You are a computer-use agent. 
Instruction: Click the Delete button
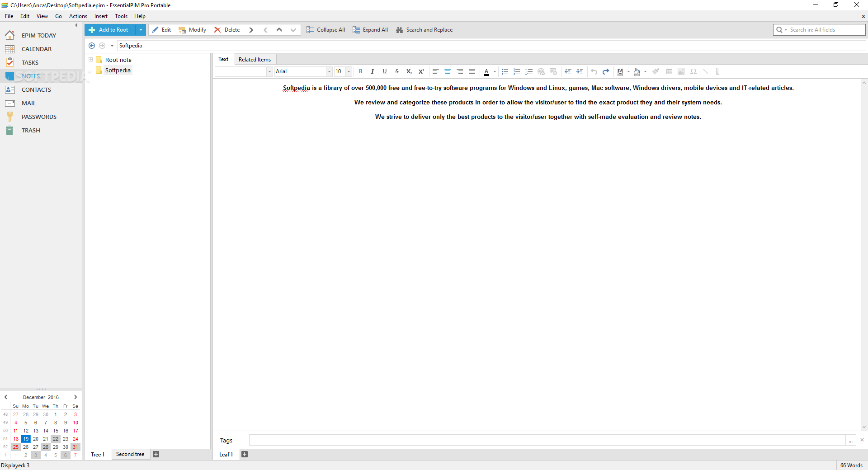point(227,30)
